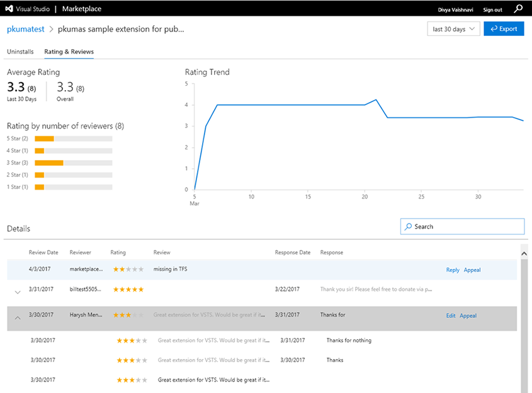Click two-star rating of marketplace review
This screenshot has height=393, width=532.
pos(128,269)
